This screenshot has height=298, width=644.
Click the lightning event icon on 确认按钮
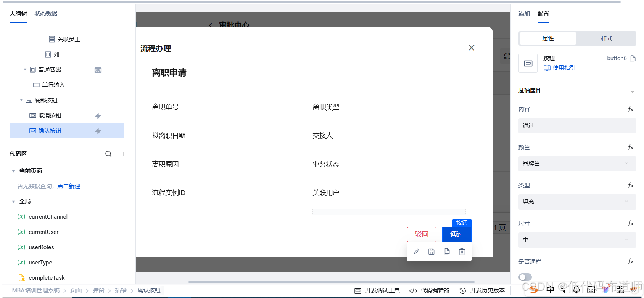click(98, 131)
